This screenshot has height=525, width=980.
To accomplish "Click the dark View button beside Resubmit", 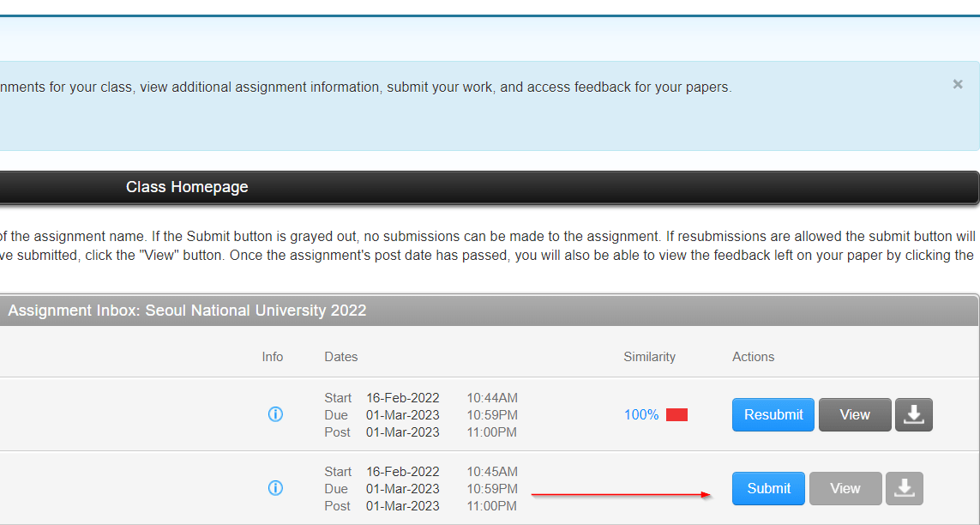I will coord(854,415).
